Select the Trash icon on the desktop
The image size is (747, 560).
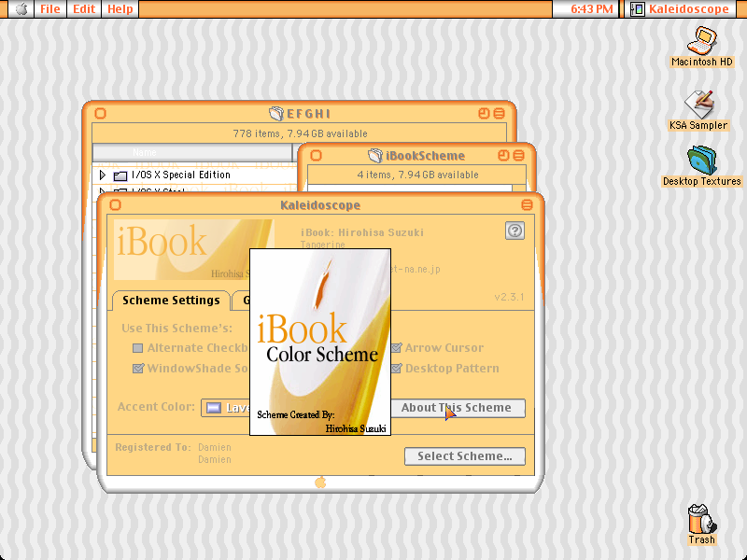pyautogui.click(x=702, y=525)
